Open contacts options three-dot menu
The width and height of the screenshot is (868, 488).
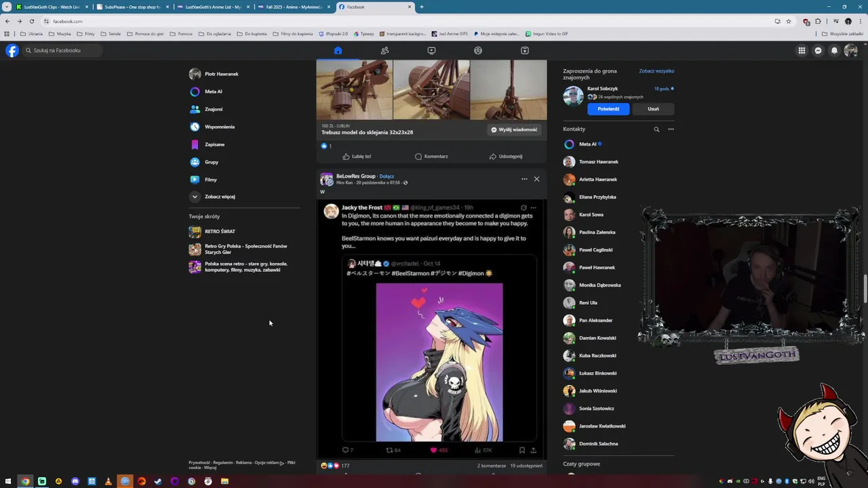point(671,129)
